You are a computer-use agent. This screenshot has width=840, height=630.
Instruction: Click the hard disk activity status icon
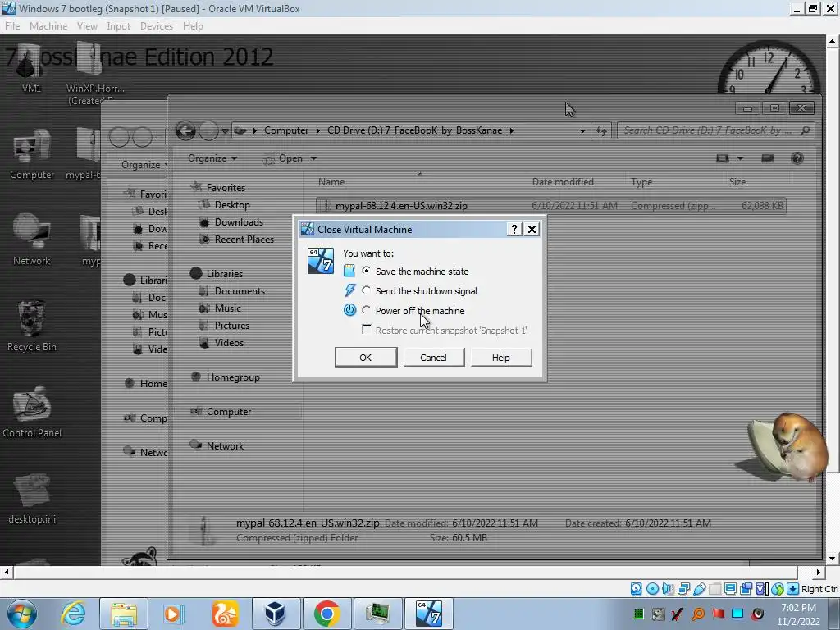tap(636, 589)
